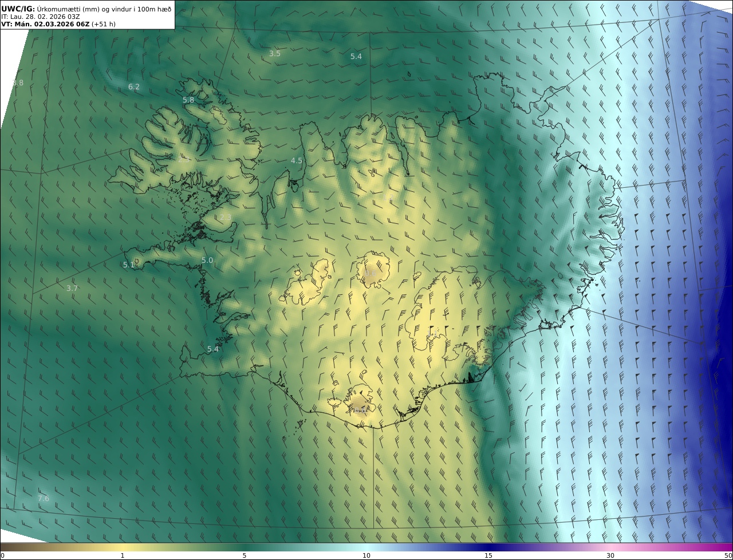The width and height of the screenshot is (733, 560).
Task: Click the colorbar tick label 1
Action: pyautogui.click(x=123, y=555)
